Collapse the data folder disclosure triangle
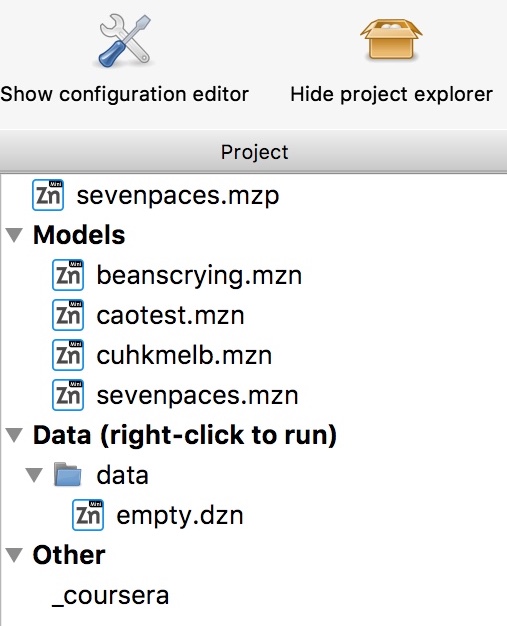Viewport: 507px width, 626px height. [x=34, y=475]
